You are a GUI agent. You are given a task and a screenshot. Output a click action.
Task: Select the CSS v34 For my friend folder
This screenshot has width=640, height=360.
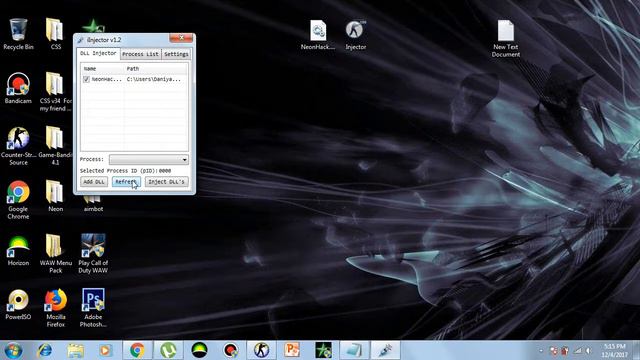click(x=56, y=92)
